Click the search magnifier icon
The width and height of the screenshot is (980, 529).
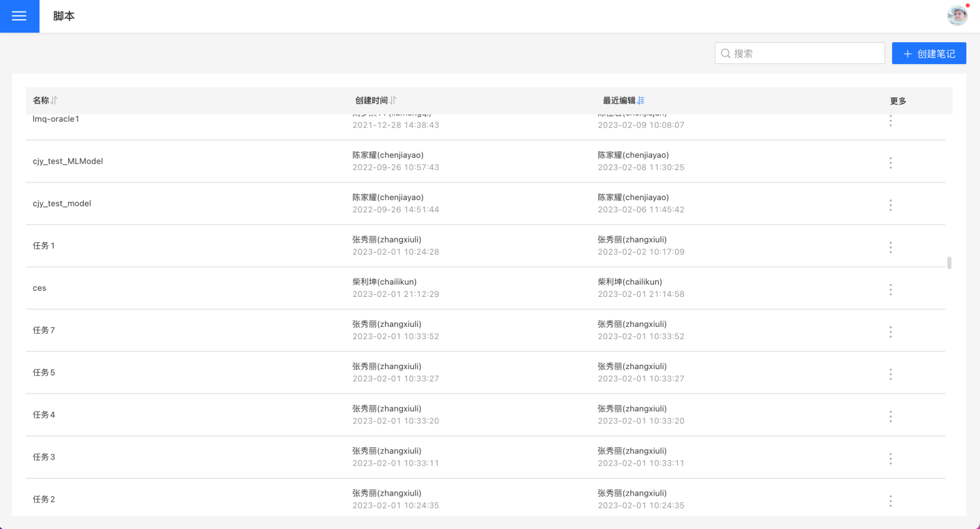(725, 53)
